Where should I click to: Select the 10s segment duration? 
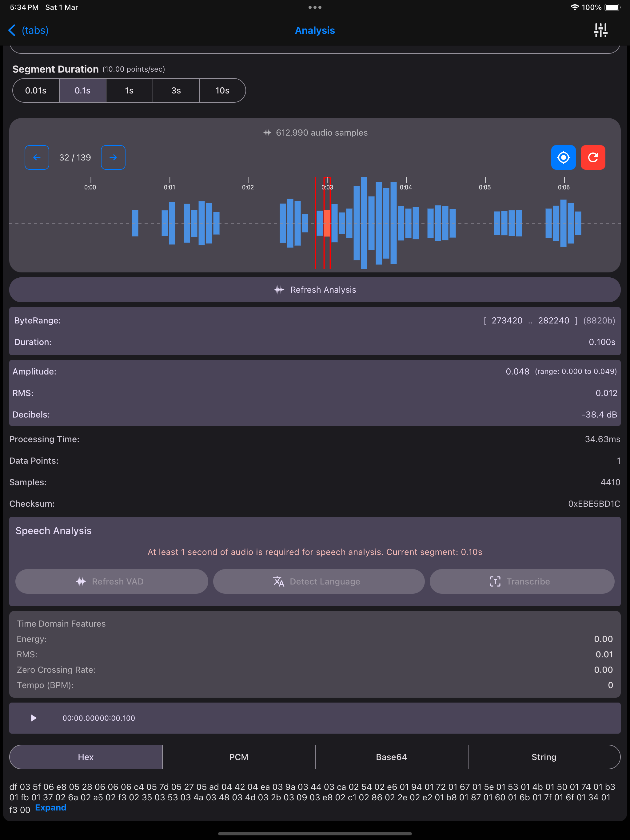coord(222,90)
